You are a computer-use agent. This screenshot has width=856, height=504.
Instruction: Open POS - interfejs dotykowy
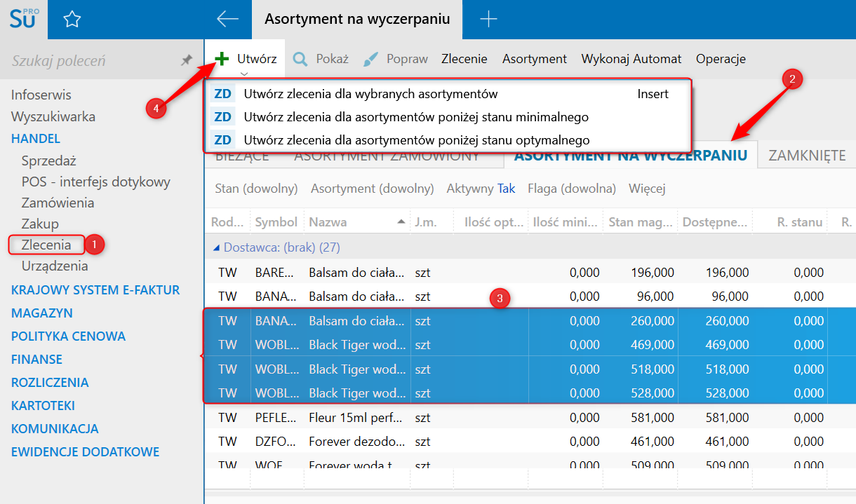[96, 182]
